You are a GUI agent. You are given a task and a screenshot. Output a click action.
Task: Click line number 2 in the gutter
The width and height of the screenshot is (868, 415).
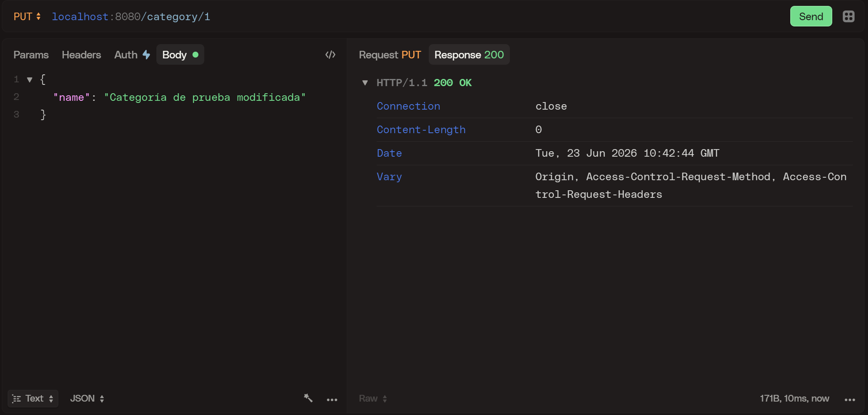tap(16, 97)
